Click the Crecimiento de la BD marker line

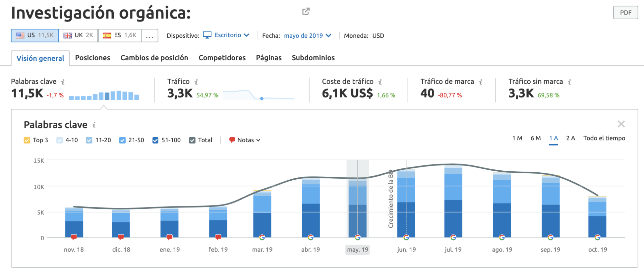406,199
